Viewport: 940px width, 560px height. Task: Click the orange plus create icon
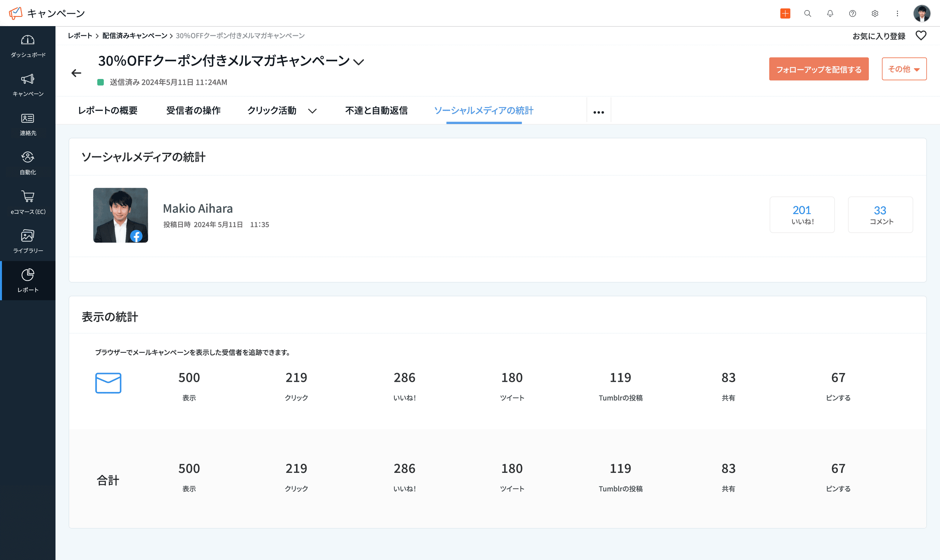coord(785,14)
